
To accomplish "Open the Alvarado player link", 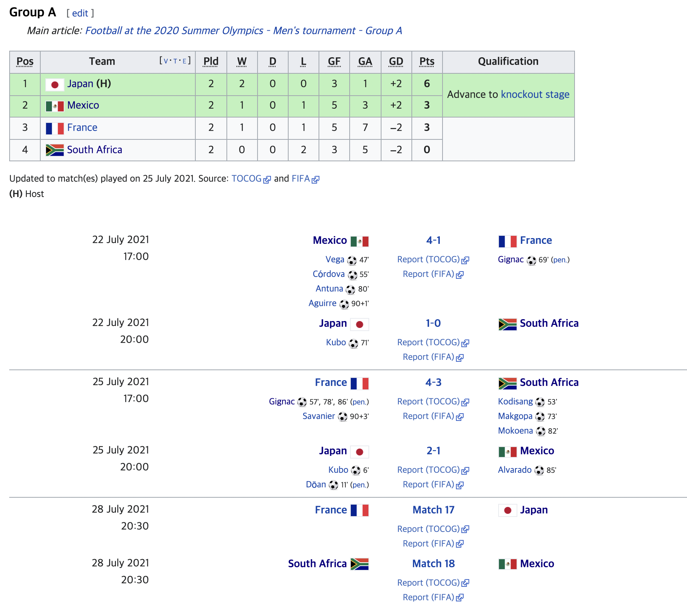I will [515, 470].
